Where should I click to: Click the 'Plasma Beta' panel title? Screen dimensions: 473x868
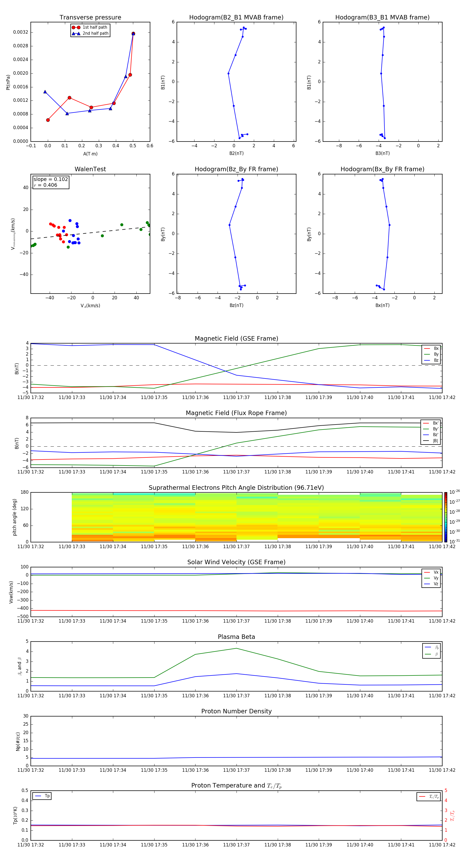(236, 637)
